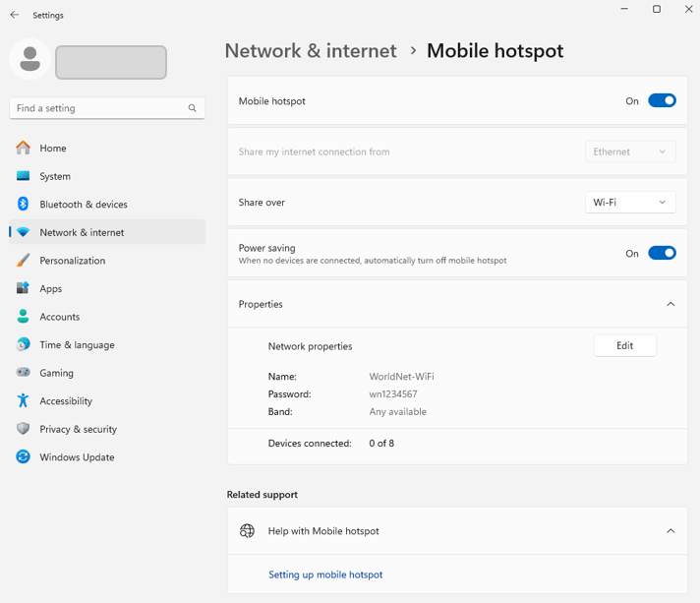
Task: Open the Setting up mobile hotspot link
Action: [x=325, y=574]
